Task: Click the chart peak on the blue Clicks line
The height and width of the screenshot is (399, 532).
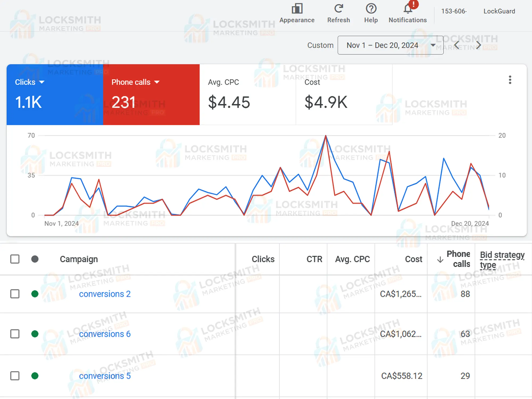Action: click(x=326, y=136)
